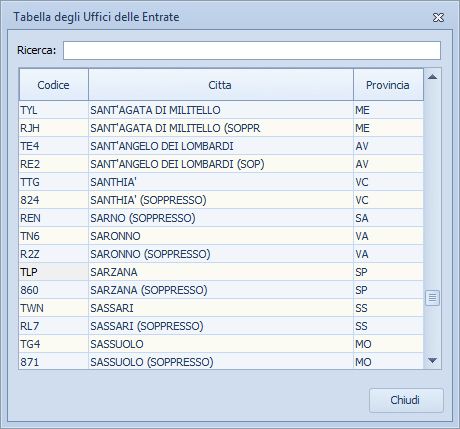Select SARONNO (SOPPRESSO) row R2Z
460x429 pixels.
pos(221,254)
